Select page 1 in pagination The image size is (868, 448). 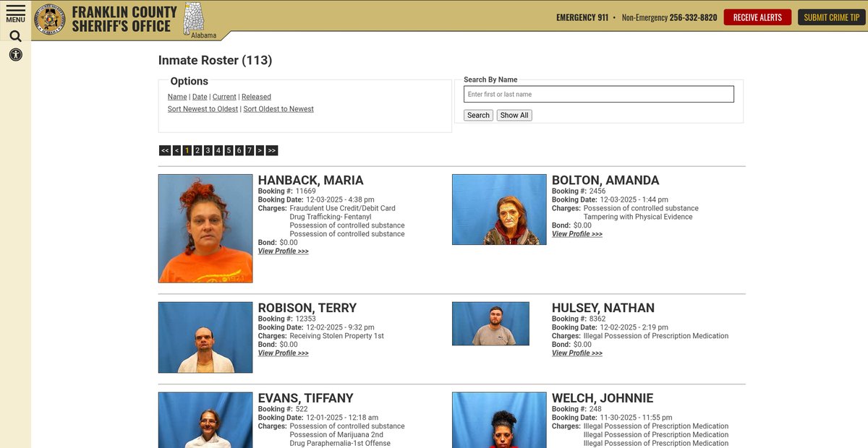click(x=187, y=150)
